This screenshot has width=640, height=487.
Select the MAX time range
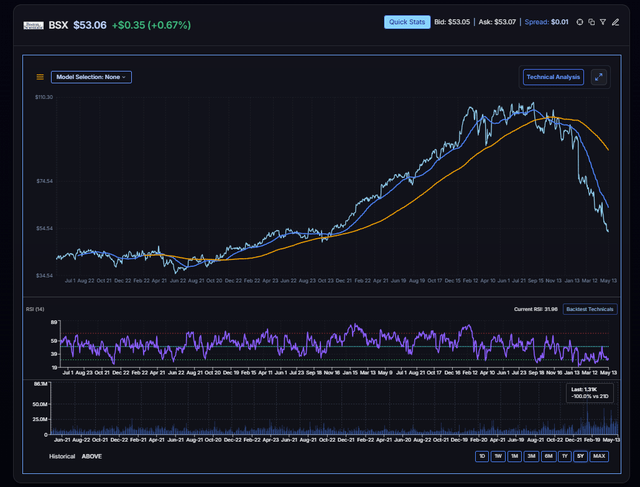(599, 456)
